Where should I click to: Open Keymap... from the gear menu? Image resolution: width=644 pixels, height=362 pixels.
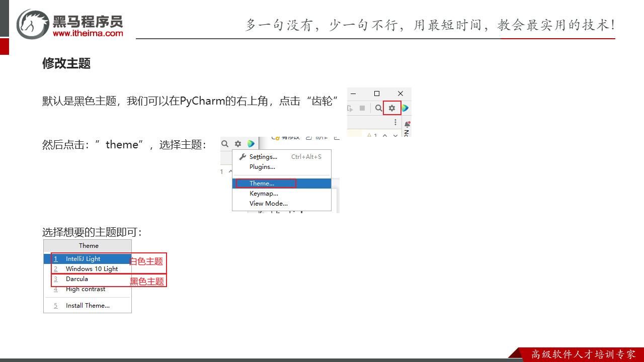[264, 194]
